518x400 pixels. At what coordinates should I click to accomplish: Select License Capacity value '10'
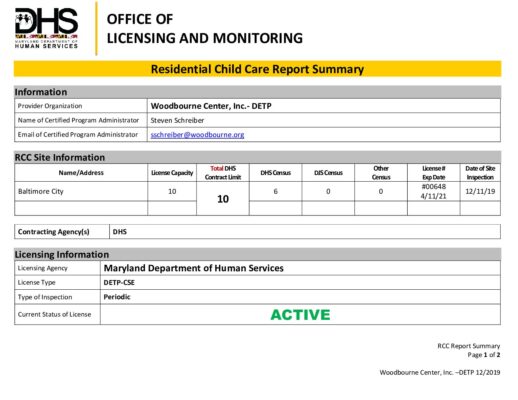[172, 191]
